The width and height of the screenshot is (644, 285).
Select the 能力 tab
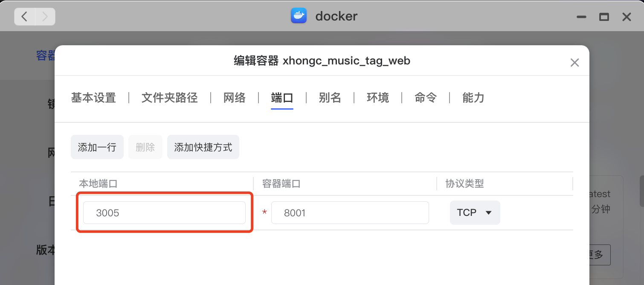[473, 98]
